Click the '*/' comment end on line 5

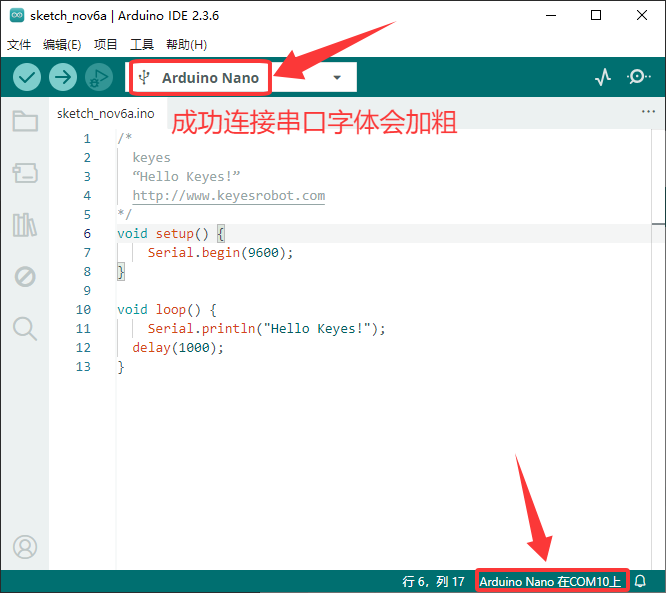click(x=124, y=214)
